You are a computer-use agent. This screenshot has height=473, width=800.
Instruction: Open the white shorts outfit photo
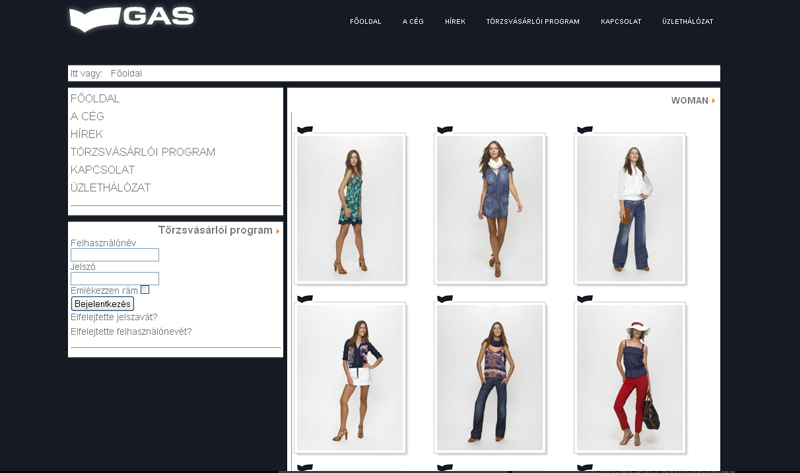[350, 377]
